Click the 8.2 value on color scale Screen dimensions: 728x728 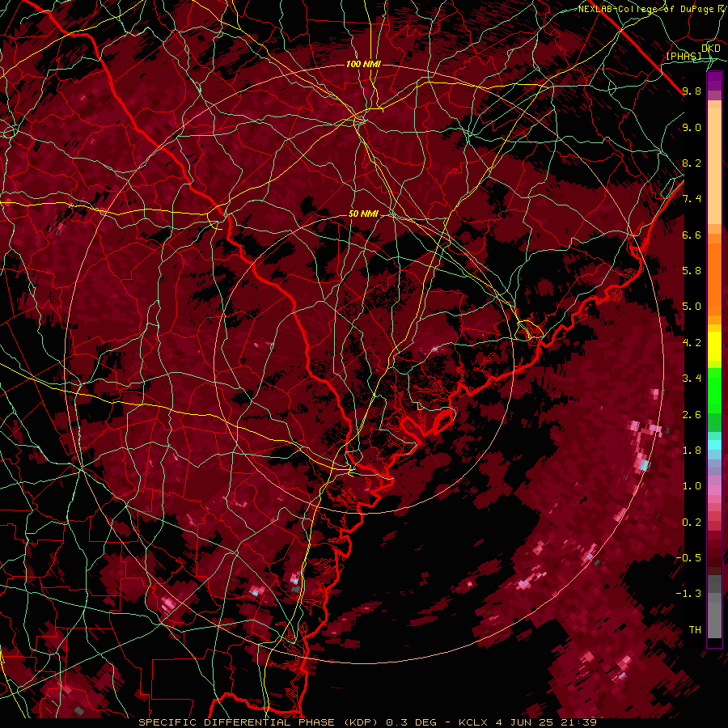[692, 163]
